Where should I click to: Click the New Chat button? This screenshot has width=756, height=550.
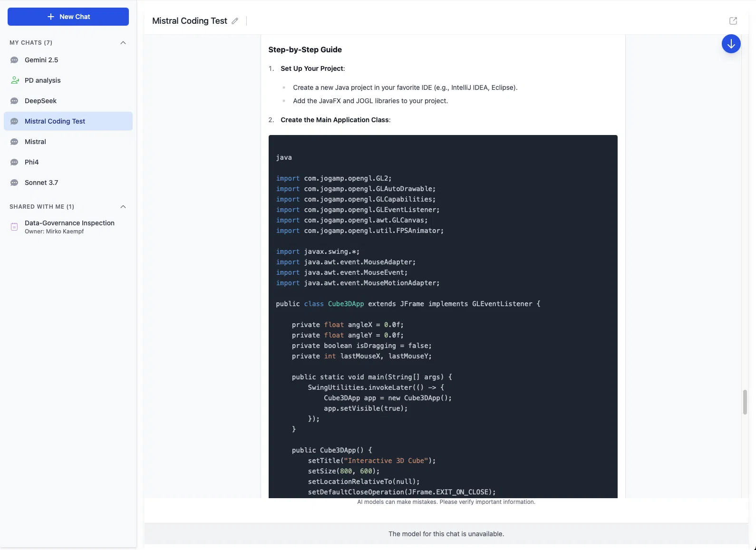[68, 17]
